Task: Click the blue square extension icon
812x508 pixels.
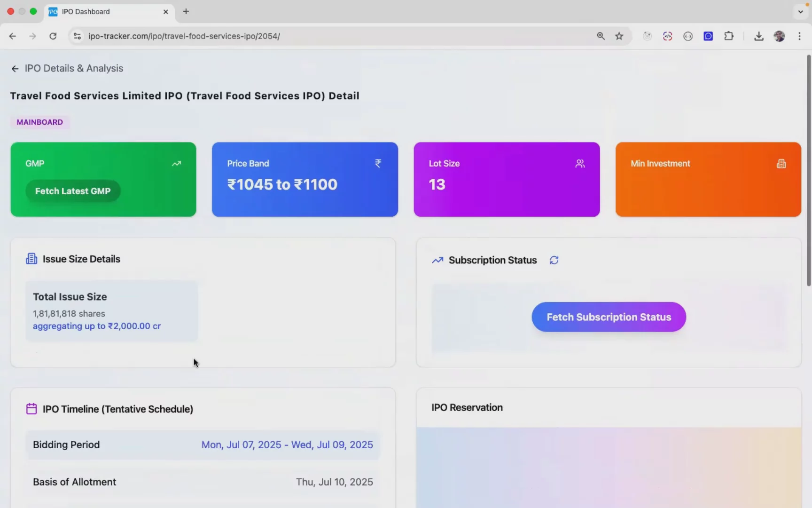Action: pyautogui.click(x=708, y=36)
